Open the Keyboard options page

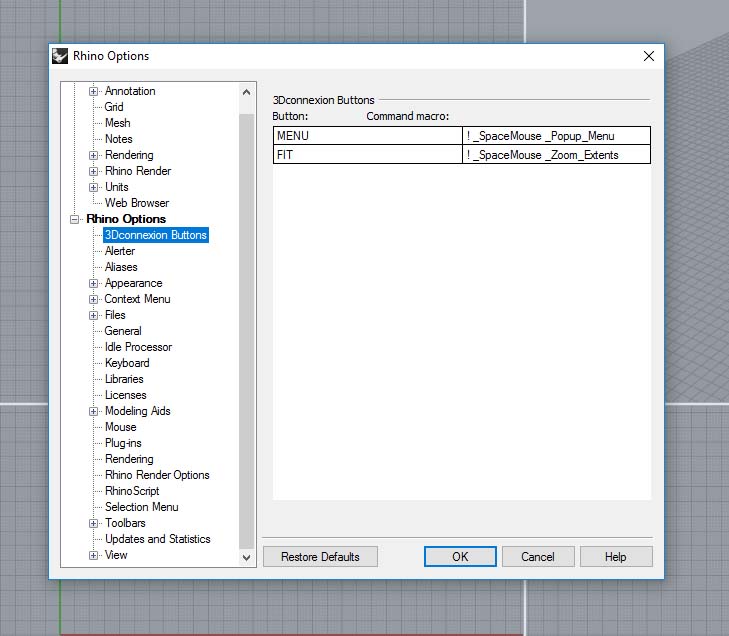[127, 363]
